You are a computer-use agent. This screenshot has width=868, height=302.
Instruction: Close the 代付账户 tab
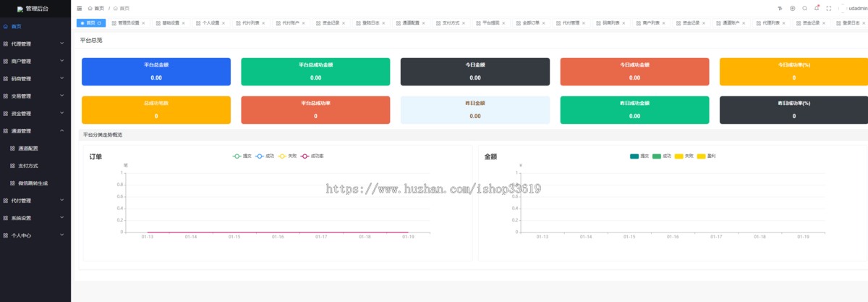point(304,23)
